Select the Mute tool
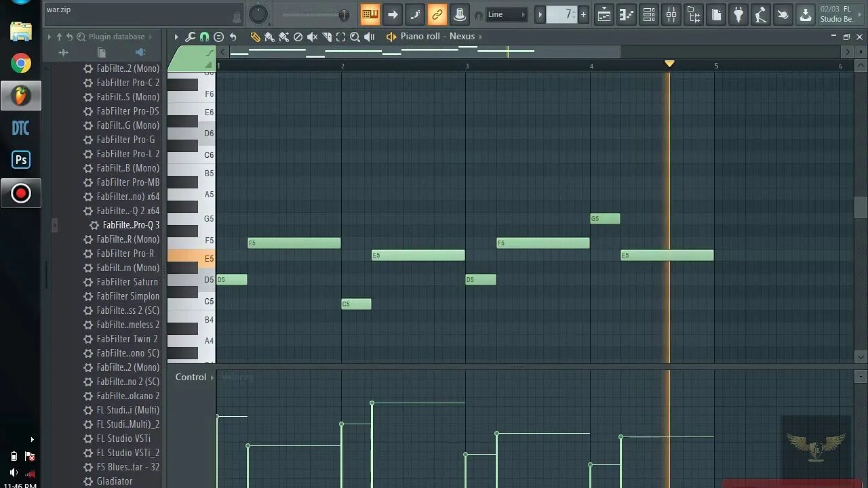The height and width of the screenshot is (488, 868). [x=312, y=37]
